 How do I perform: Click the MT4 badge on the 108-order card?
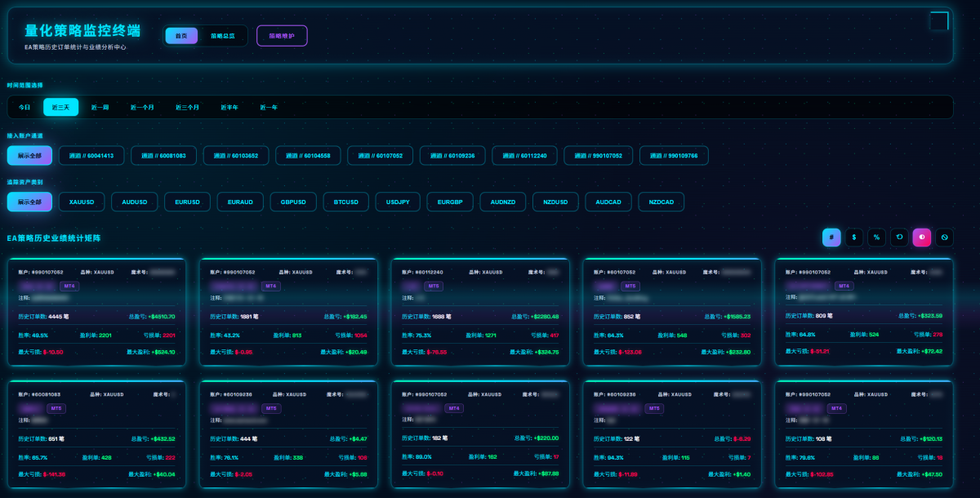(x=837, y=407)
